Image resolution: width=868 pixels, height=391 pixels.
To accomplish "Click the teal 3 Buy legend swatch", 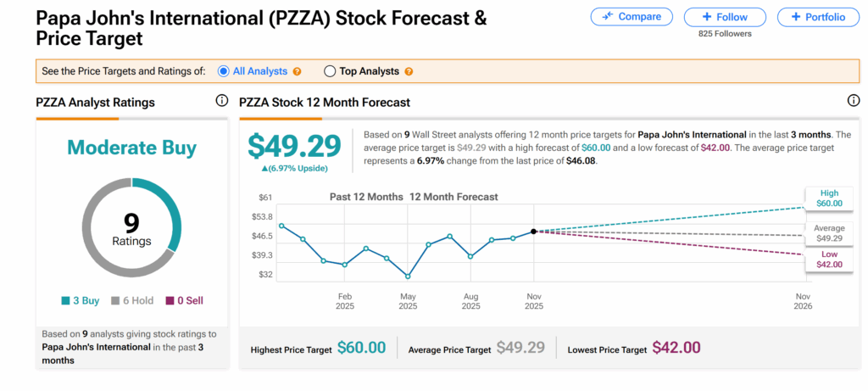I will click(65, 301).
